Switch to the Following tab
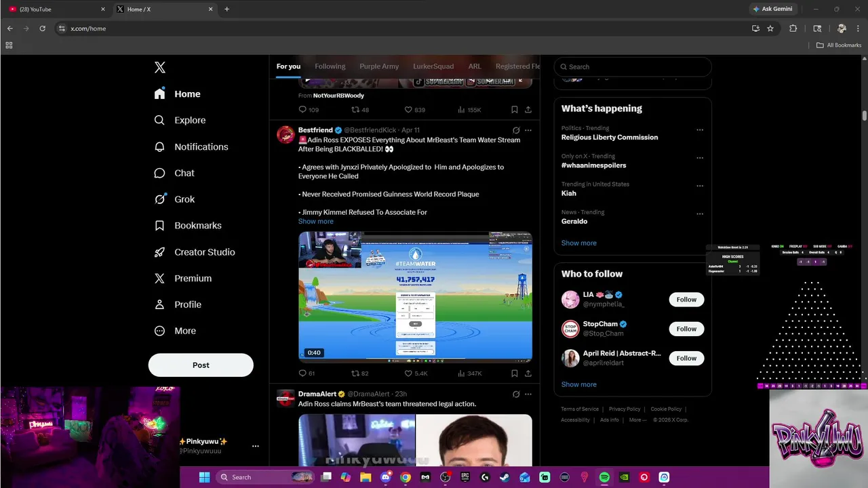 330,66
